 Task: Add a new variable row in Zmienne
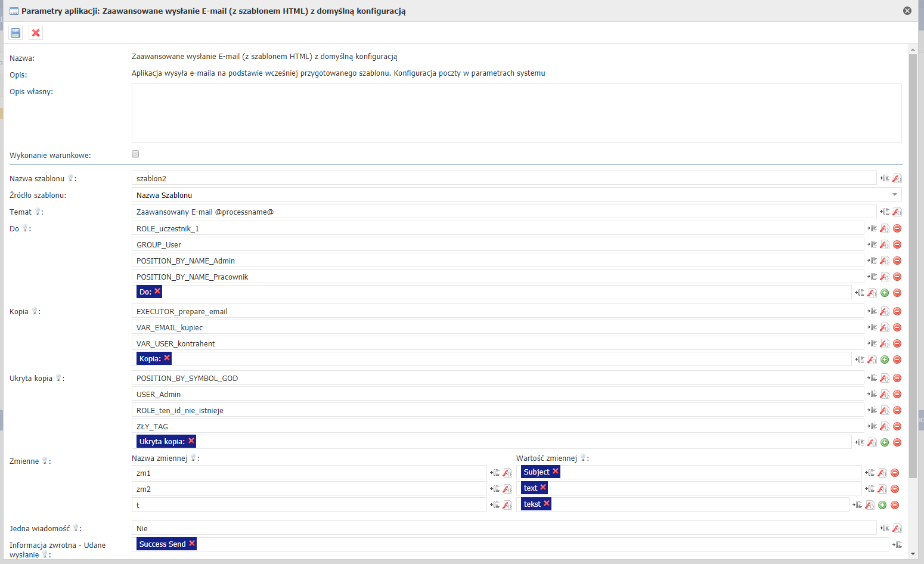(x=882, y=505)
